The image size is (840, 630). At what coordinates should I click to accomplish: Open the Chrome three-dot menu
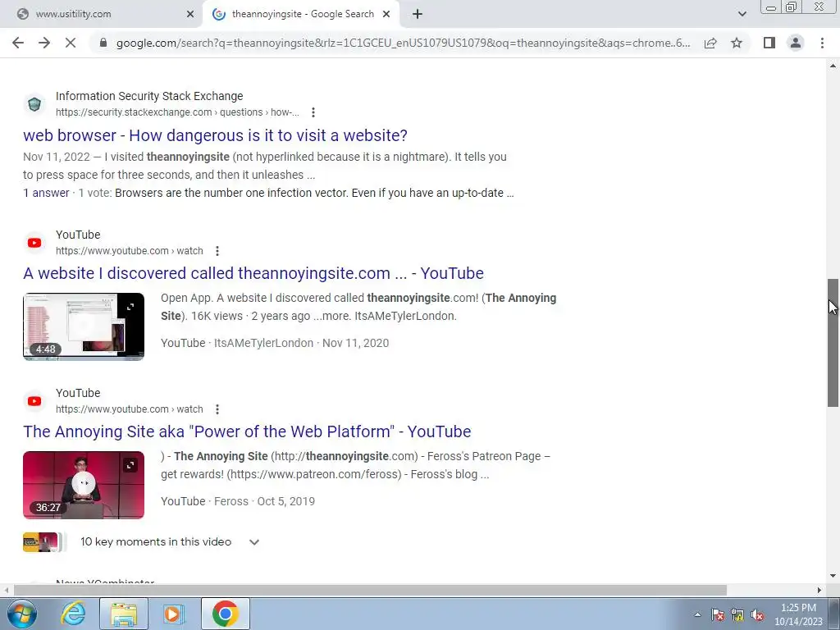point(822,43)
